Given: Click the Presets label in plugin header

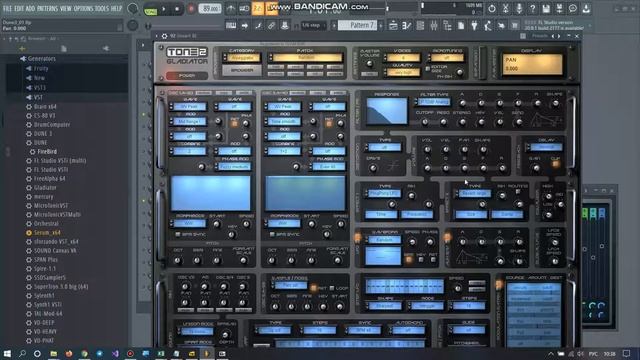Looking at the screenshot, I should point(539,36).
